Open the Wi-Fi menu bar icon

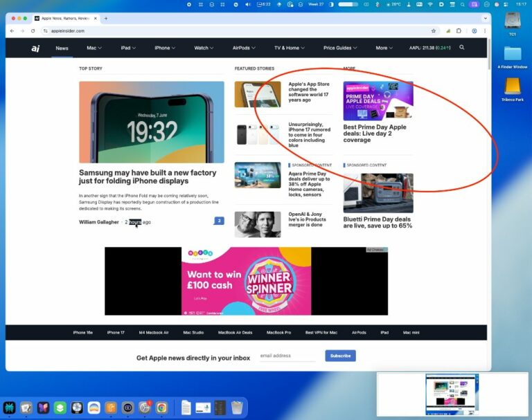[x=430, y=4]
